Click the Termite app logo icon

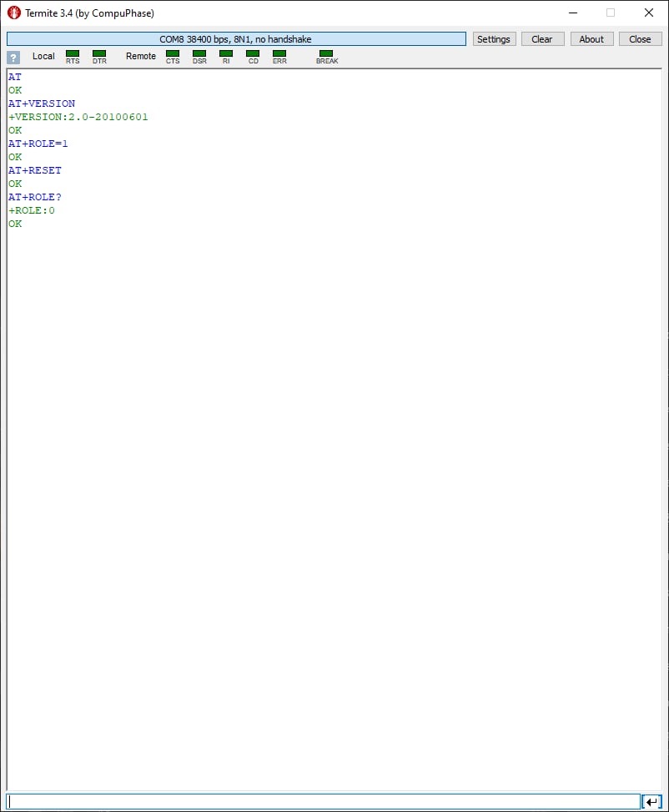[x=14, y=13]
